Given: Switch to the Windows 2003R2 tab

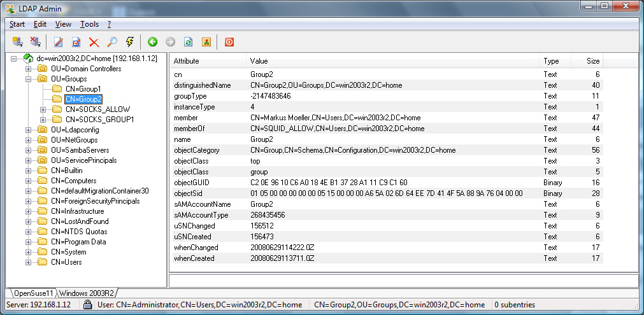Looking at the screenshot, I should (87, 293).
